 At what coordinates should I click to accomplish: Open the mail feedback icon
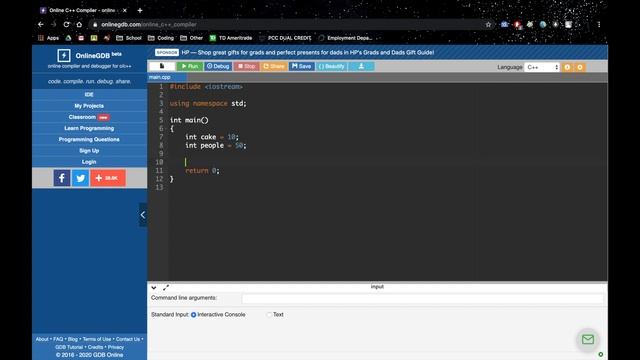pyautogui.click(x=588, y=339)
